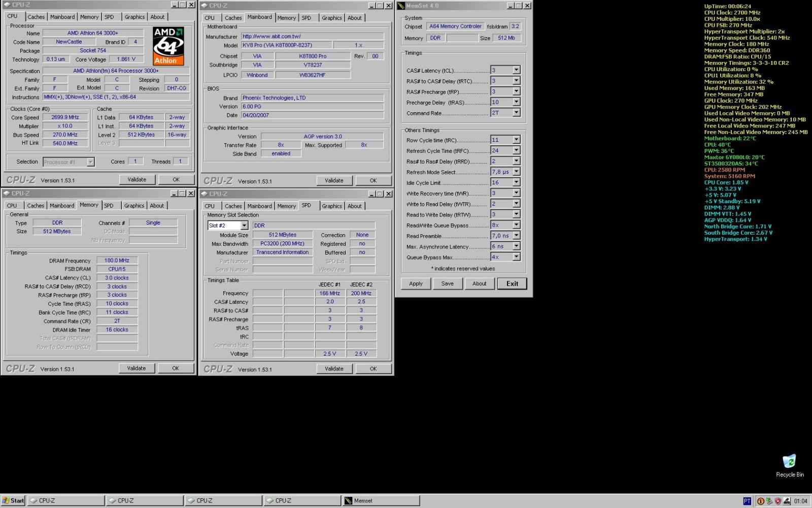The width and height of the screenshot is (812, 508).
Task: Click the NewCastle code name value
Action: (69, 42)
